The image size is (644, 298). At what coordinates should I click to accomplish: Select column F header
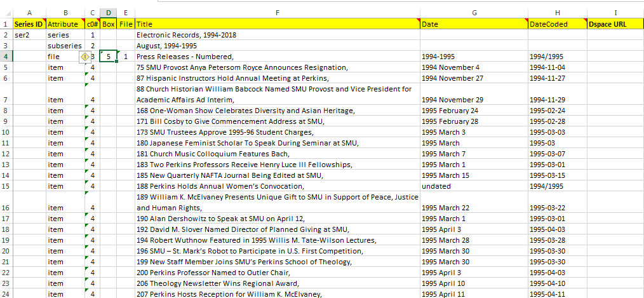click(277, 13)
